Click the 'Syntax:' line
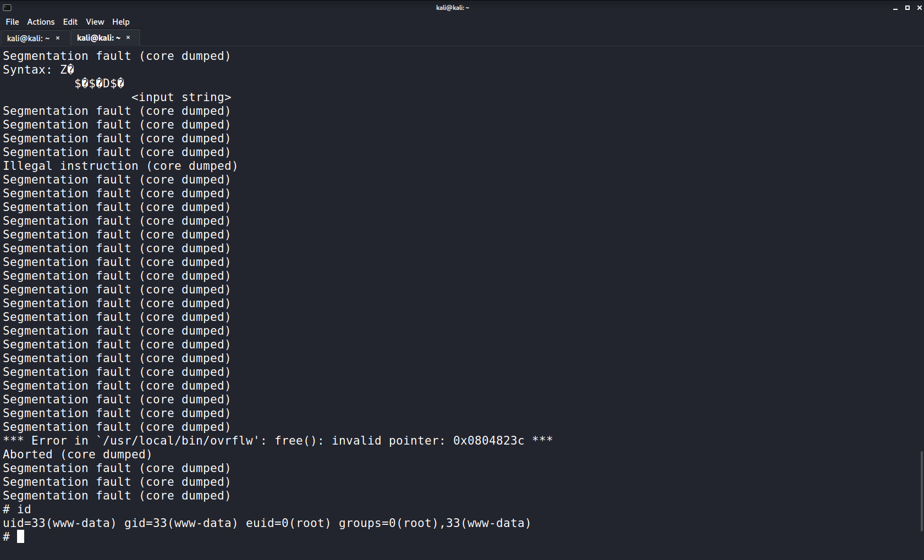Image resolution: width=924 pixels, height=560 pixels. click(x=38, y=70)
